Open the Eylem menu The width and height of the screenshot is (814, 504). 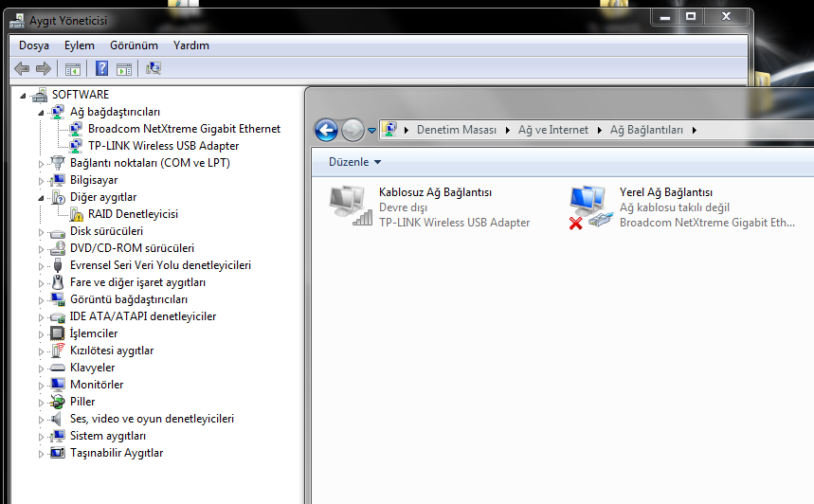point(80,45)
